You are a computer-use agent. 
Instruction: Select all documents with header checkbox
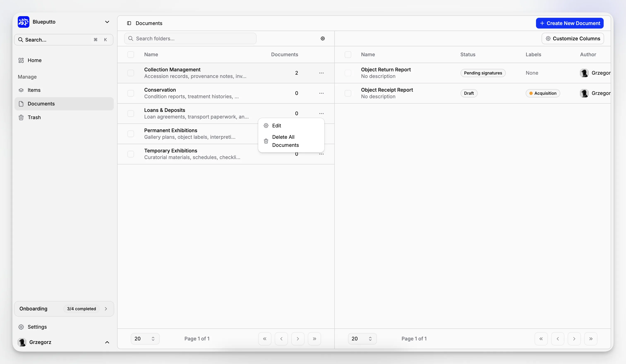(x=348, y=54)
